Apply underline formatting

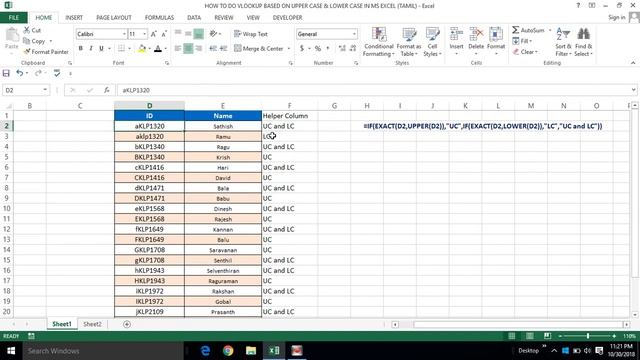coord(101,48)
